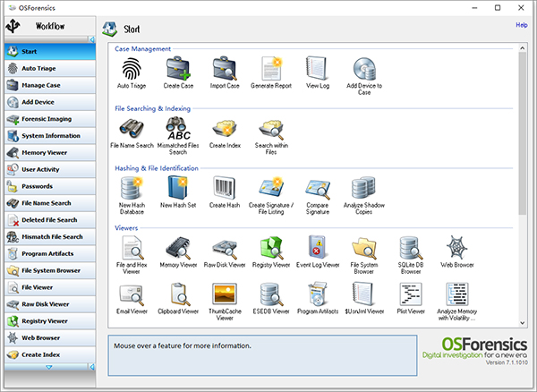The image size is (537, 392).
Task: Open the ThumbCache Viewer icon
Action: (225, 294)
